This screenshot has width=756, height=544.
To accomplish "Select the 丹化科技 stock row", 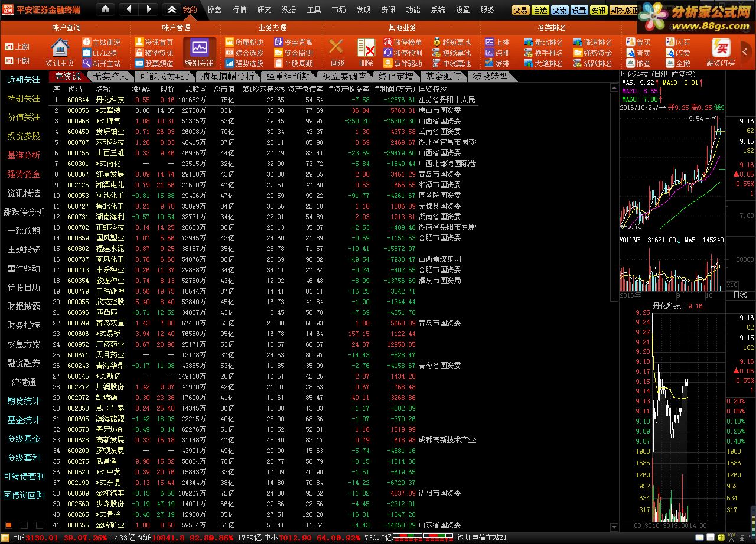I will [264, 100].
